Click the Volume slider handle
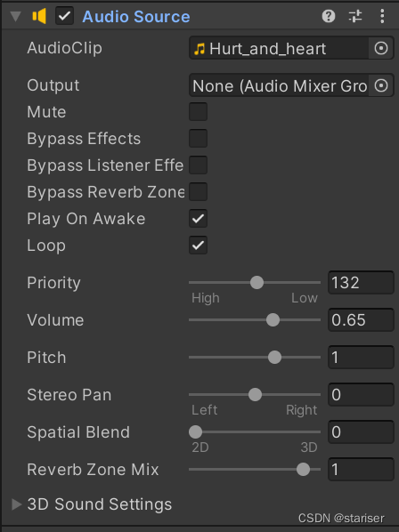 (x=273, y=320)
